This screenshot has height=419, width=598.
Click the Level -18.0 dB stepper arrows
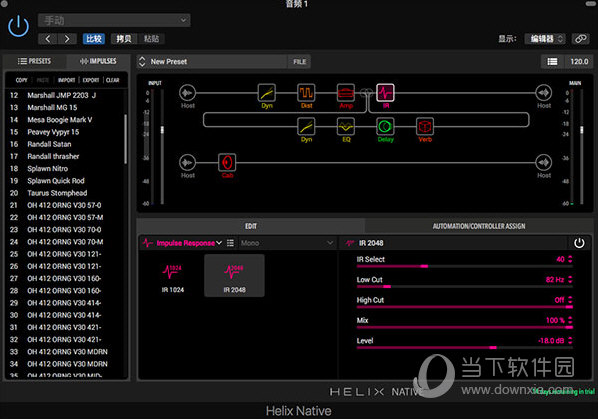click(570, 340)
